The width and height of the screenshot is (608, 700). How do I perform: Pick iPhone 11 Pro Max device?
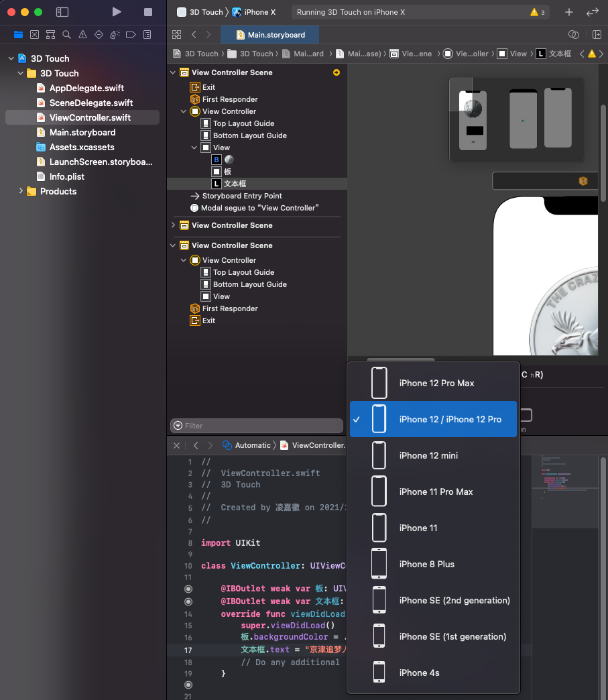click(x=433, y=491)
